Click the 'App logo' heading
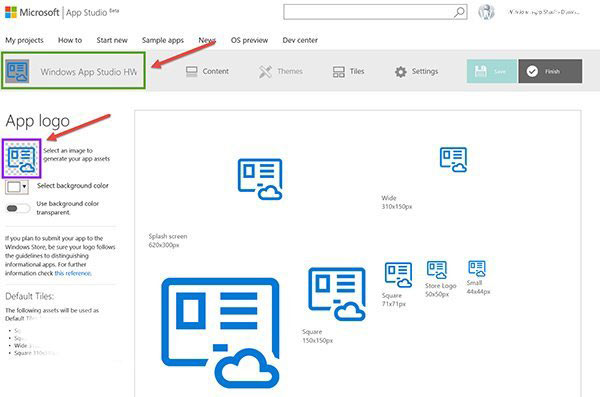The width and height of the screenshot is (600, 397). point(38,121)
